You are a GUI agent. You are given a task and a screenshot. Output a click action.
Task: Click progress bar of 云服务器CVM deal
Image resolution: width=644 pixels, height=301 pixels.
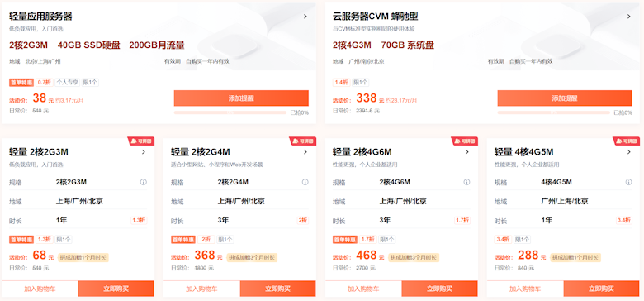pyautogui.click(x=554, y=112)
